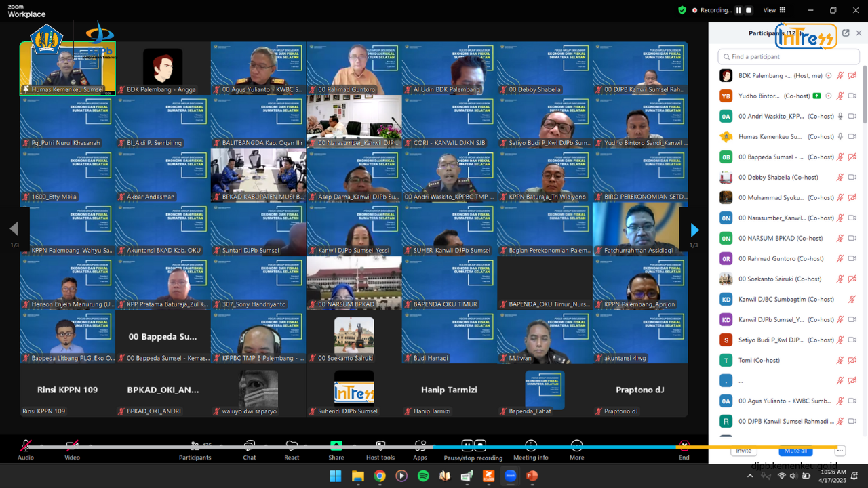
Task: Open the React emoji button
Action: point(292,449)
